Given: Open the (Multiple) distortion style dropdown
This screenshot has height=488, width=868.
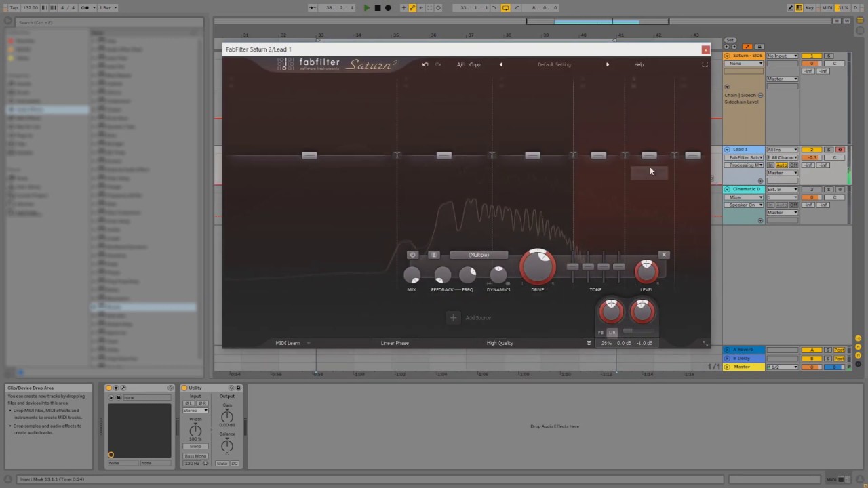Looking at the screenshot, I should (x=479, y=255).
